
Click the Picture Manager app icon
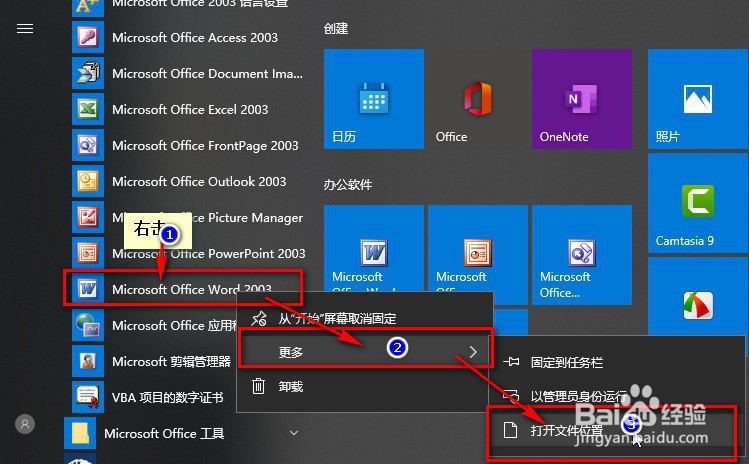click(x=88, y=217)
